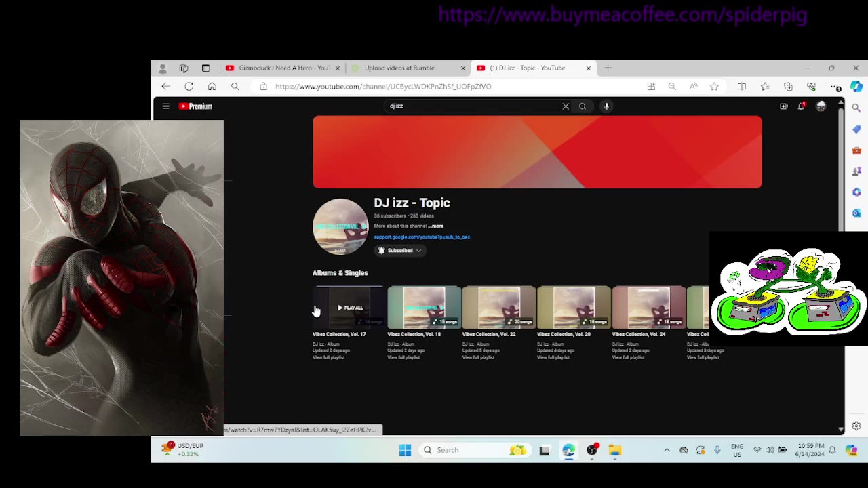Screen dimensions: 868x488
Task: Open the USD/EUR widget on taskbar
Action: 182,449
